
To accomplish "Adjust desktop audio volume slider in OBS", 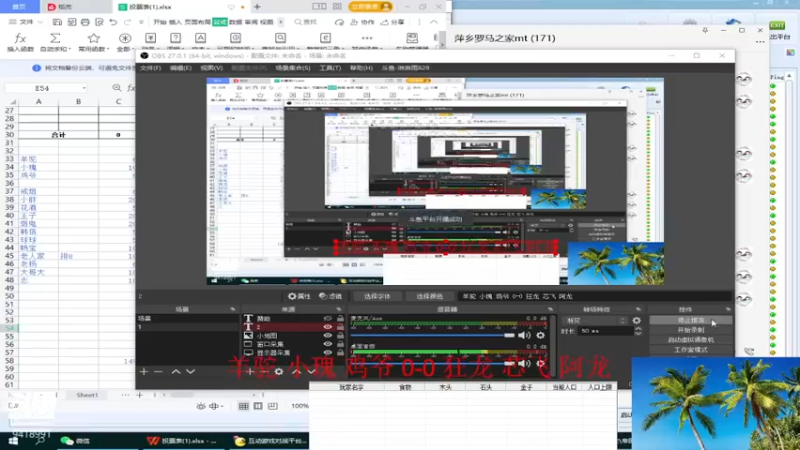I will click(434, 363).
